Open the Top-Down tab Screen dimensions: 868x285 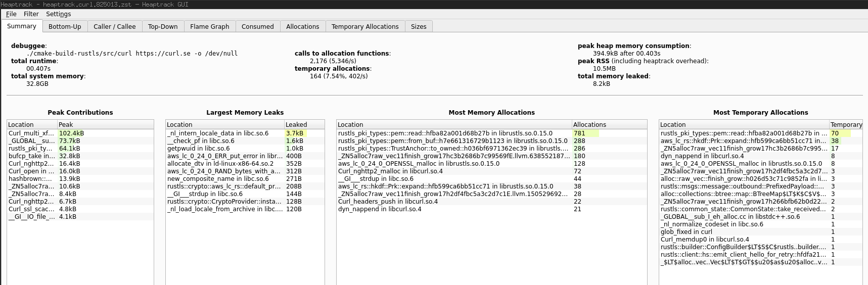[x=163, y=27]
